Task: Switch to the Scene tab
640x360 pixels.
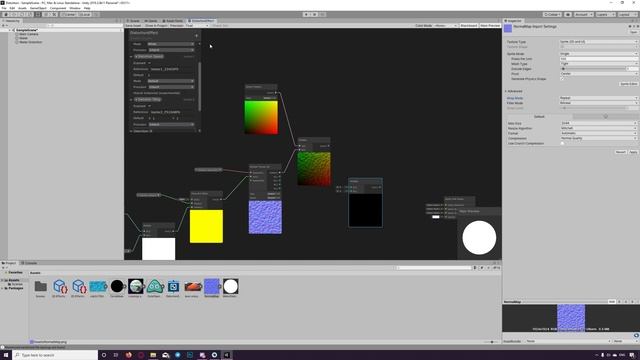Action: 133,20
